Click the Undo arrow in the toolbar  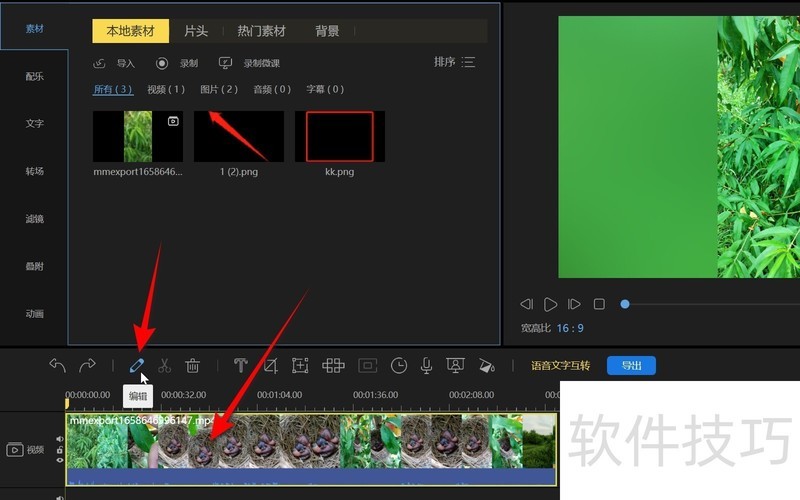coord(57,366)
